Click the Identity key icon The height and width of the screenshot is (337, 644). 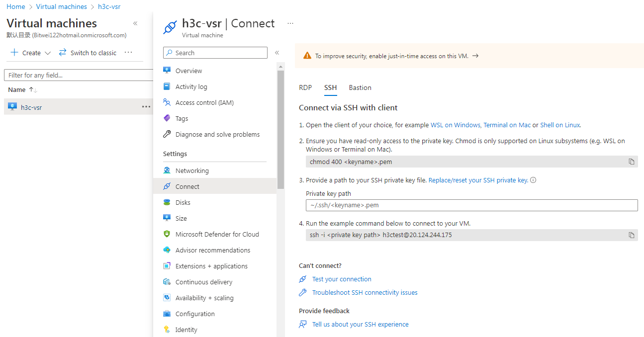point(167,330)
